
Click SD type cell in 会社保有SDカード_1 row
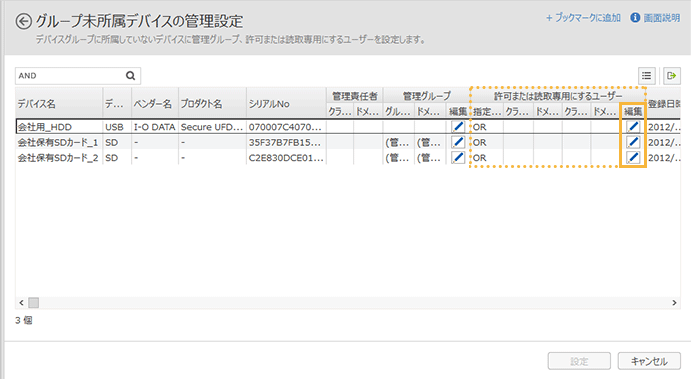(117, 142)
